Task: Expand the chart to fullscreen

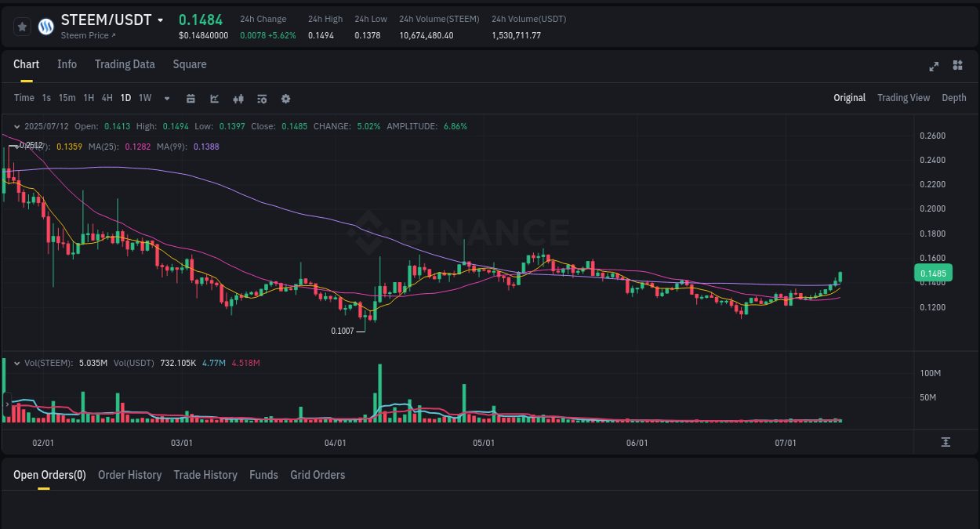Action: coord(933,67)
